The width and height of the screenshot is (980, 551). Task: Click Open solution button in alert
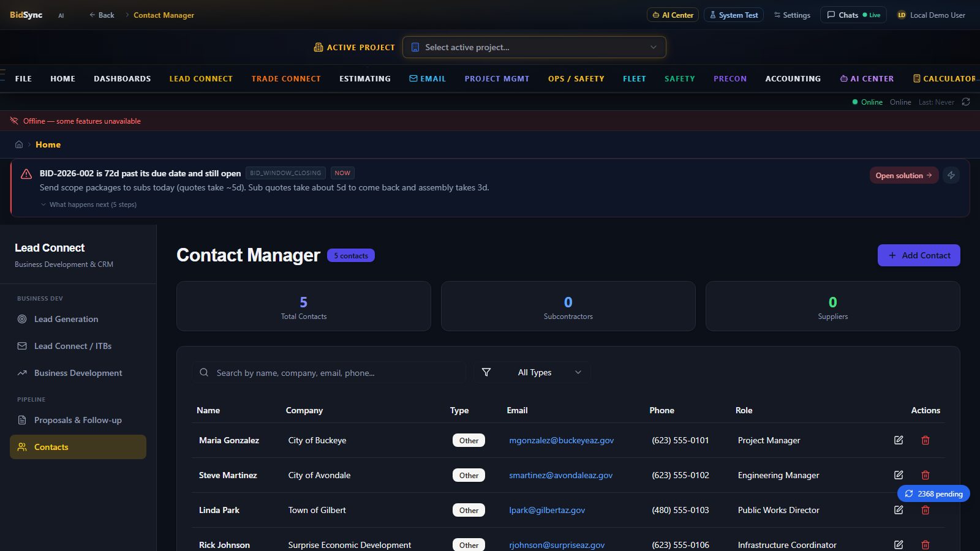[x=904, y=175]
